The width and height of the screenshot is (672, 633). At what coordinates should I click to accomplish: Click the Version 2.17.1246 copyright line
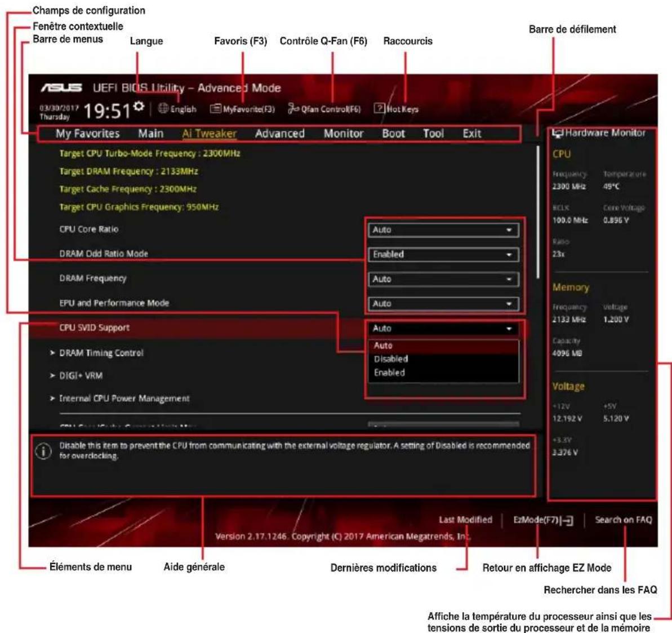(x=342, y=537)
